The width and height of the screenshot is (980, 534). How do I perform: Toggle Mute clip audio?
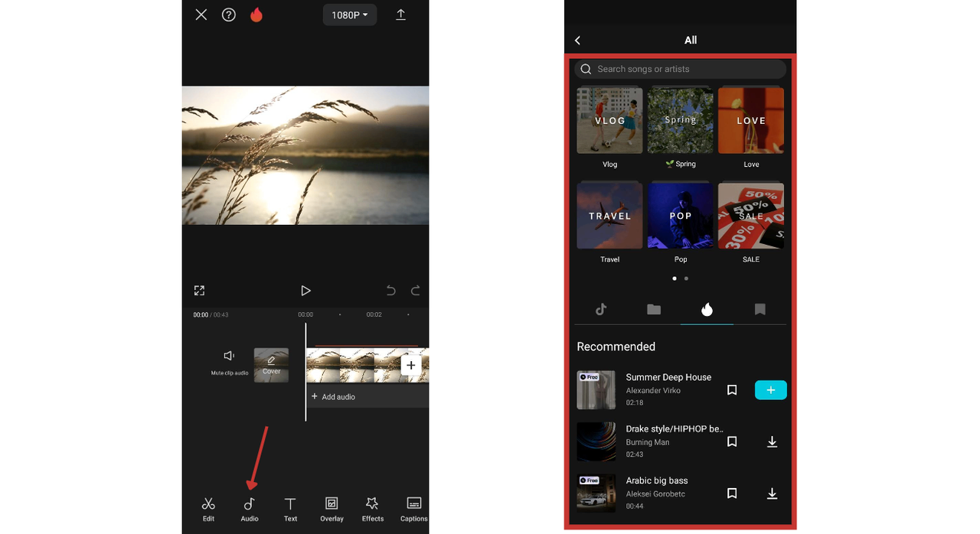(229, 362)
